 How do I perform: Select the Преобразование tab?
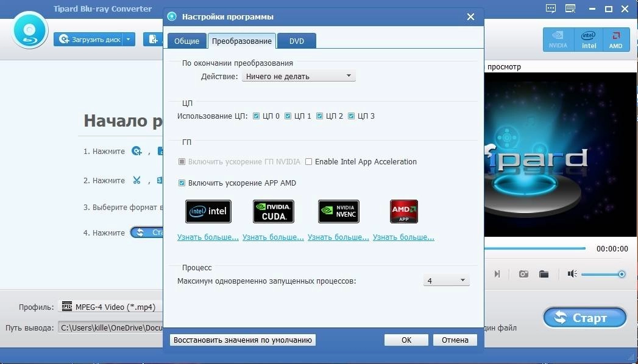[242, 41]
